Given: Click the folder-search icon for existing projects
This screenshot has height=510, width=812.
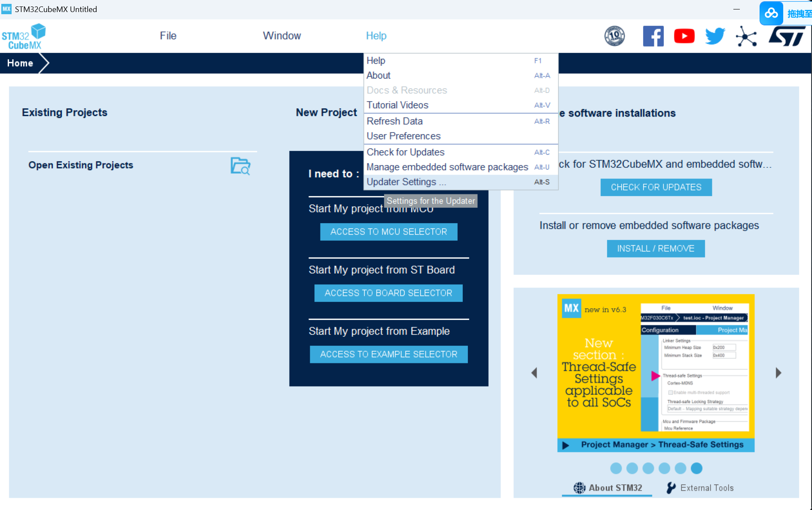Looking at the screenshot, I should pyautogui.click(x=240, y=166).
